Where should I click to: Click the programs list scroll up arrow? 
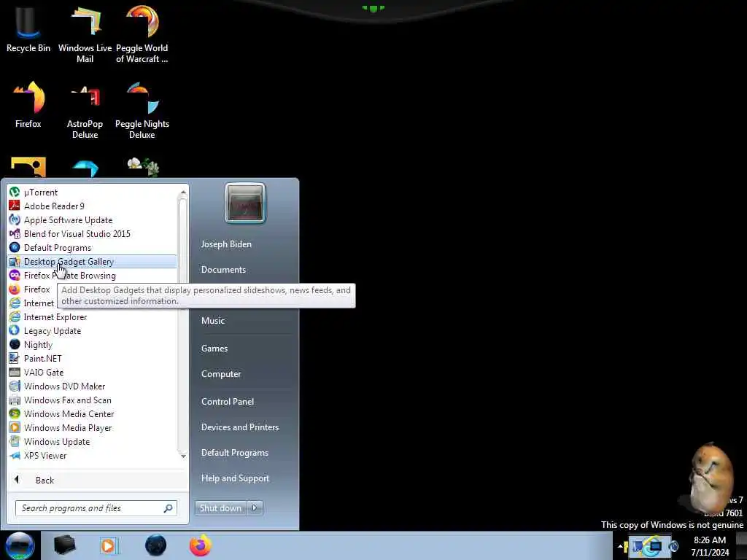(x=183, y=192)
